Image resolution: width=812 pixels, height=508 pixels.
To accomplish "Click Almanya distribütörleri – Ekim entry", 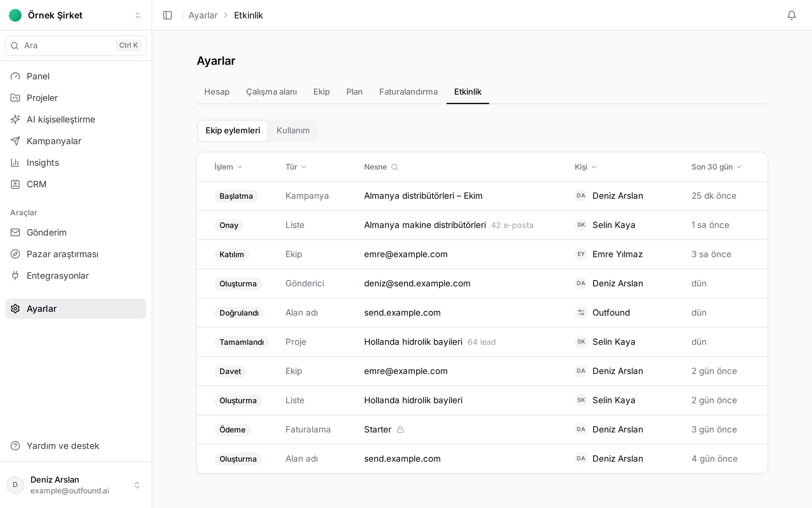I will point(423,196).
